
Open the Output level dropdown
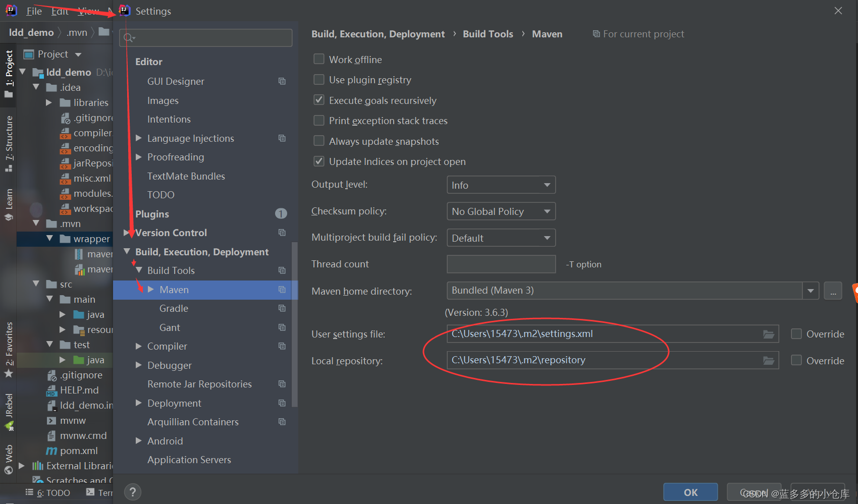(x=501, y=185)
